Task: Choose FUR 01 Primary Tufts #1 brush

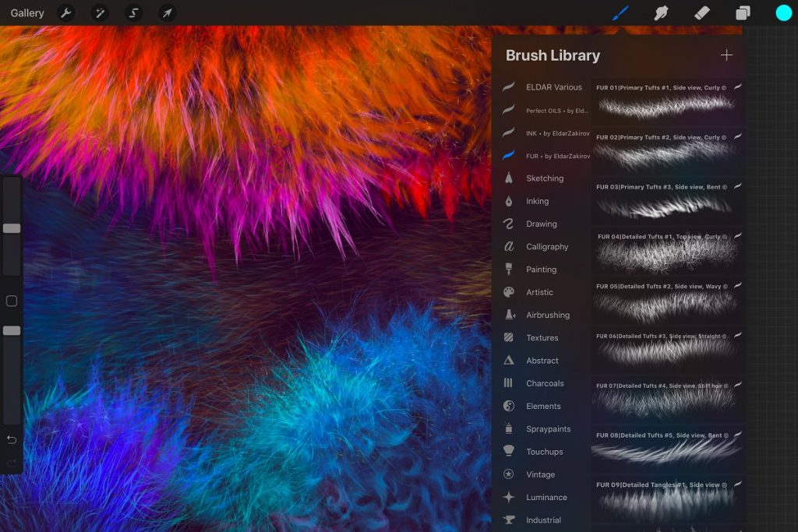Action: click(x=667, y=100)
